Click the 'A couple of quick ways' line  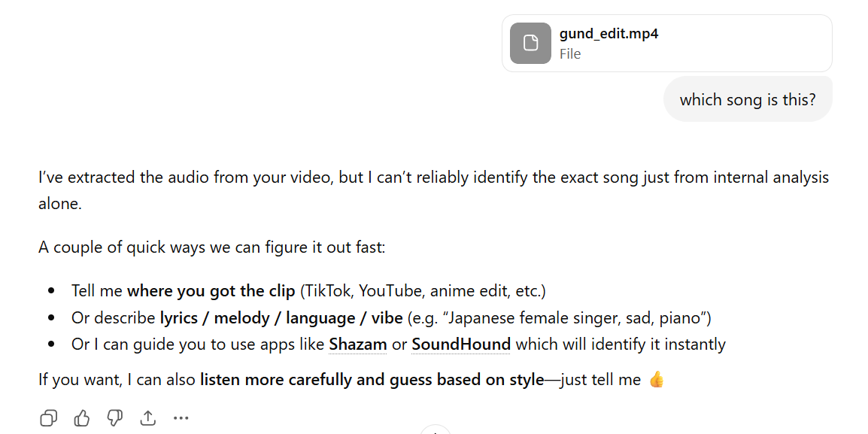pyautogui.click(x=211, y=247)
